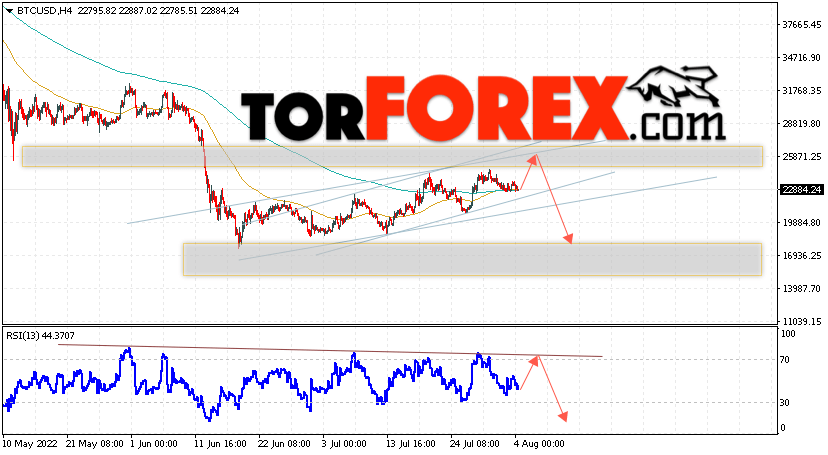Click the 10 May 2022 date label
The height and width of the screenshot is (455, 828).
pyautogui.click(x=29, y=443)
